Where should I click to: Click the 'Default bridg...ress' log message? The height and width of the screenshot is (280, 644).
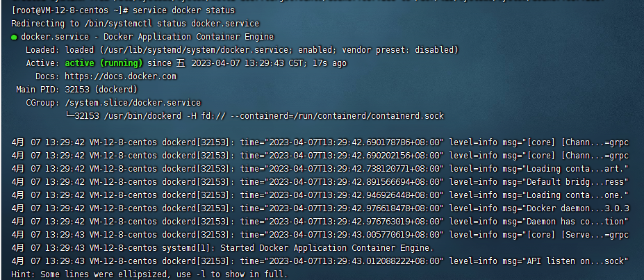576,182
